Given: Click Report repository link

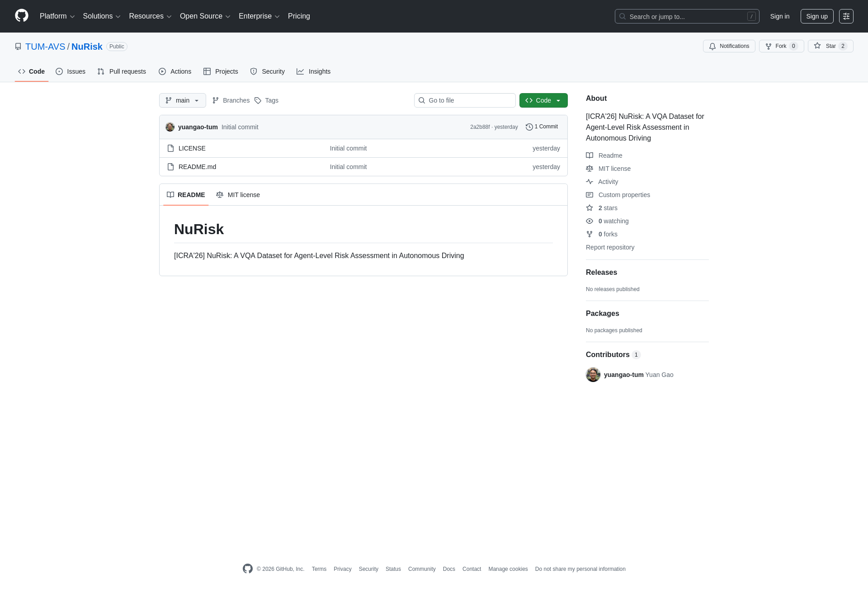Looking at the screenshot, I should (x=610, y=247).
